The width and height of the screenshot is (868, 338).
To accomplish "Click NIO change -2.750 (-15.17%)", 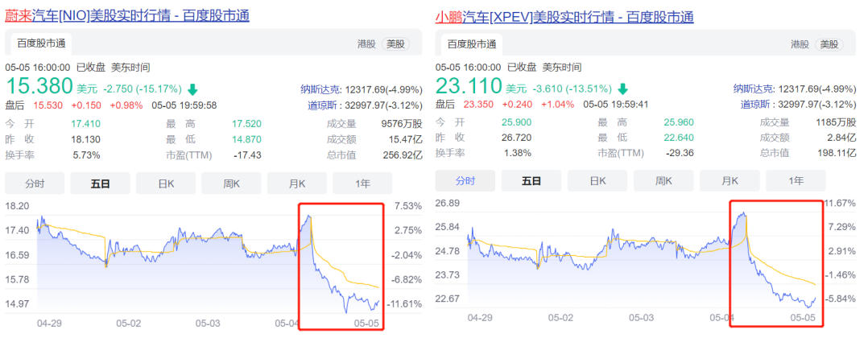I will click(x=142, y=89).
